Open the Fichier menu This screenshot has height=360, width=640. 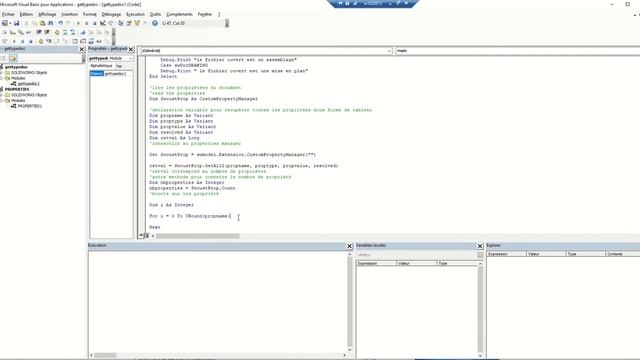pyautogui.click(x=8, y=14)
